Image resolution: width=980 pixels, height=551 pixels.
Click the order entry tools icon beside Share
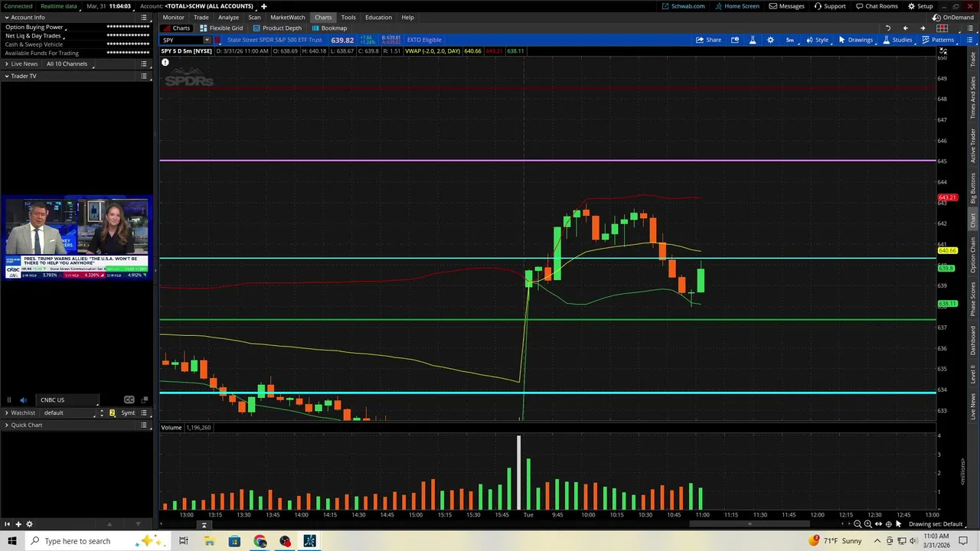(735, 40)
